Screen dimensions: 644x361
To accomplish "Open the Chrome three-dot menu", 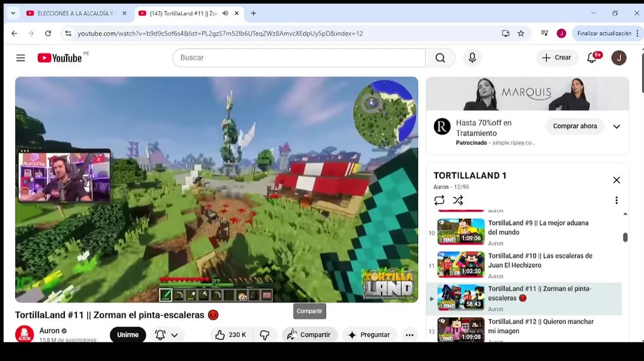I will 637,34.
